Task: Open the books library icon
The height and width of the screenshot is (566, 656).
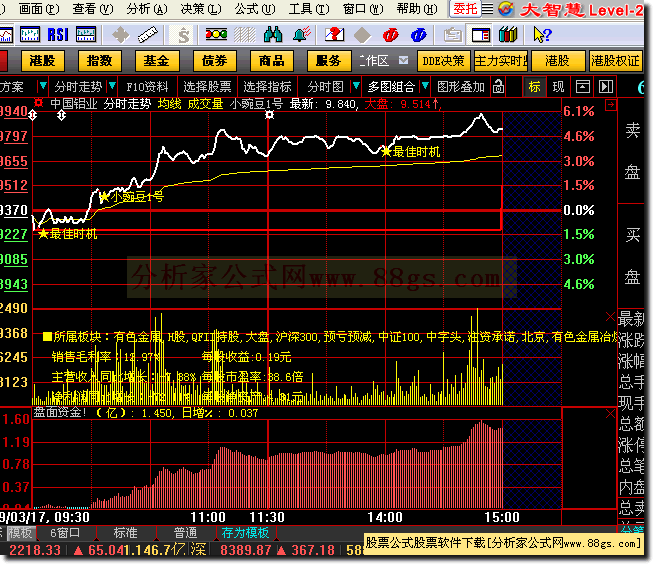Action: point(508,35)
